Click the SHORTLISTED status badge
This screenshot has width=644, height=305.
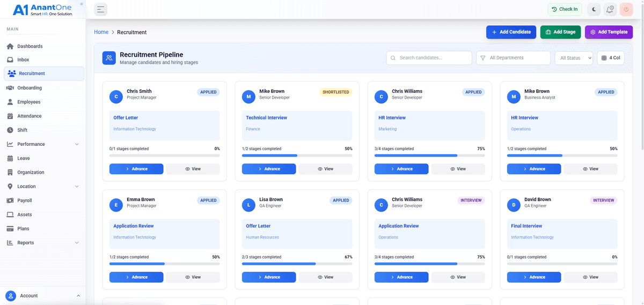[x=336, y=92]
